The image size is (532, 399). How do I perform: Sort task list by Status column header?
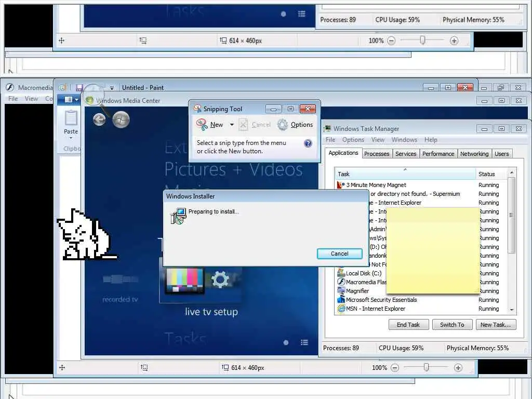click(x=491, y=174)
